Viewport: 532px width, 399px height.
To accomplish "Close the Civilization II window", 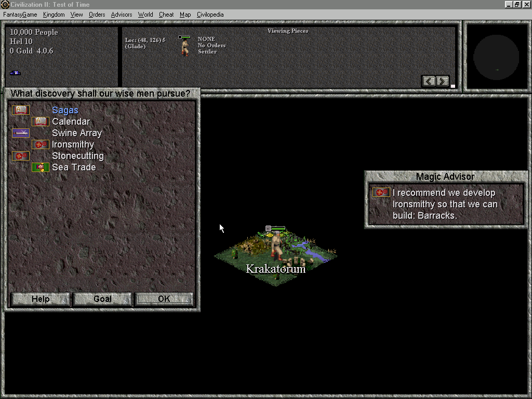I will coord(526,4).
